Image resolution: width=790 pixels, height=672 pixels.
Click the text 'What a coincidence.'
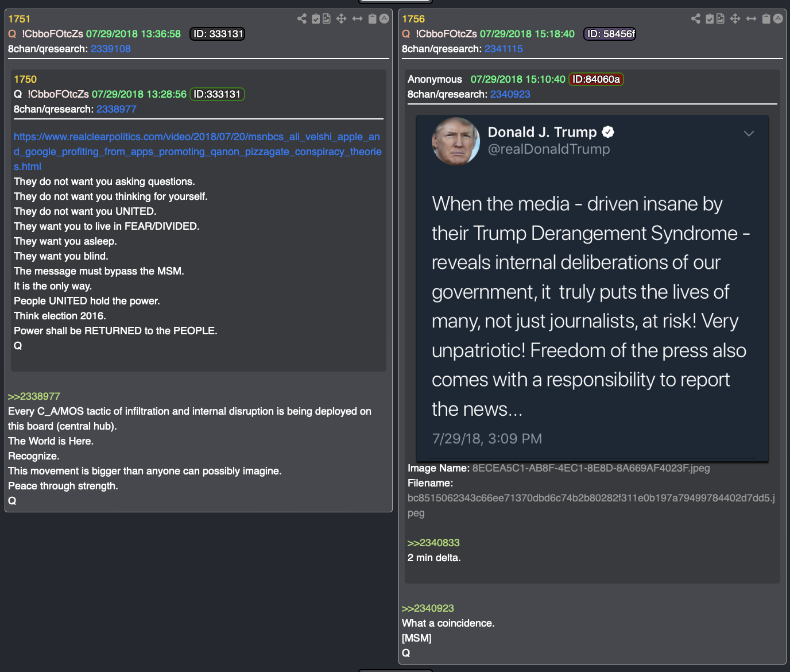tap(448, 623)
